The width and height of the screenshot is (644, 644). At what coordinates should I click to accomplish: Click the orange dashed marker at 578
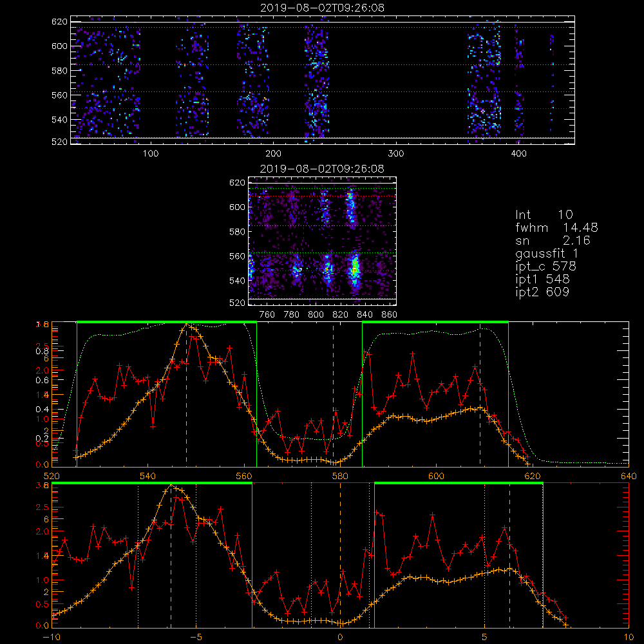(333, 394)
